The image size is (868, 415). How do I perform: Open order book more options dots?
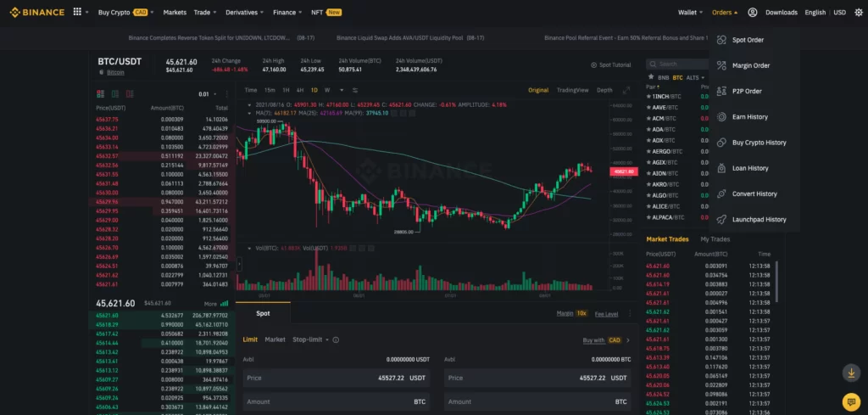(227, 94)
